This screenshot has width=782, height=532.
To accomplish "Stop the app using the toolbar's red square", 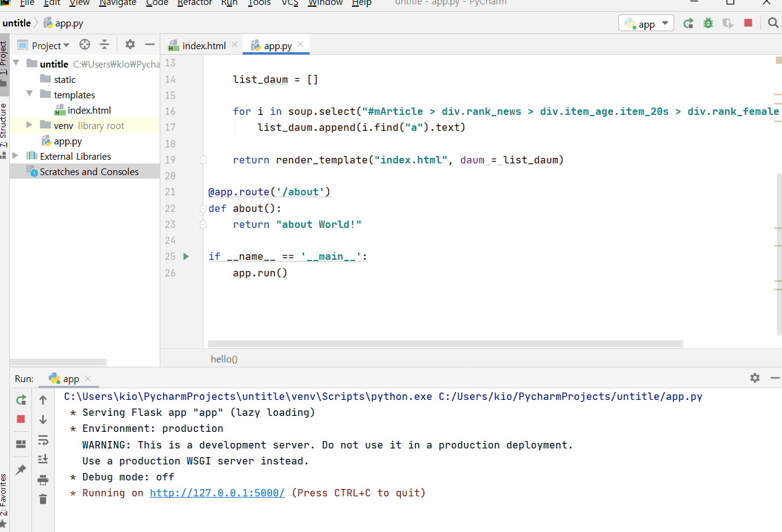I will point(748,23).
